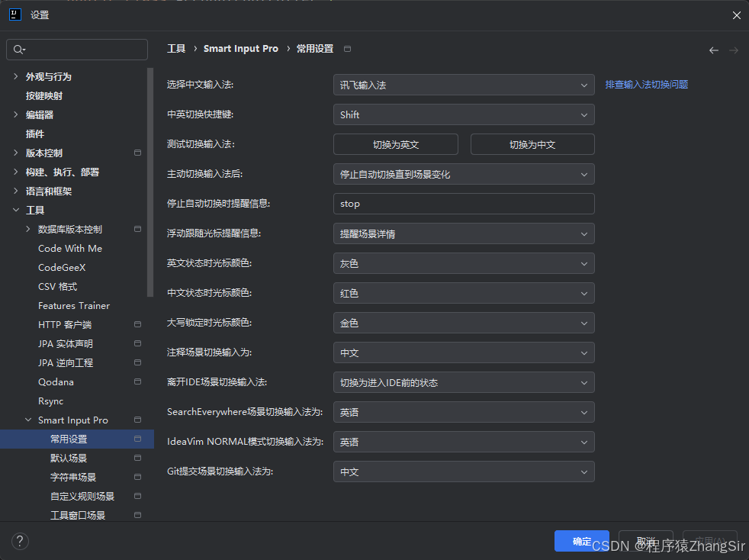Select 插件 in settings tree
The width and height of the screenshot is (749, 560).
click(35, 134)
